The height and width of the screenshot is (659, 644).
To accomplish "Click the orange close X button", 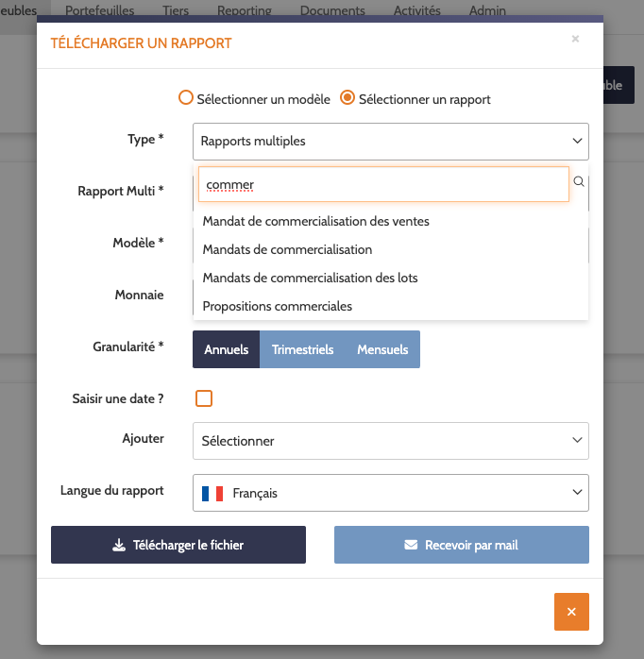I will point(571,612).
